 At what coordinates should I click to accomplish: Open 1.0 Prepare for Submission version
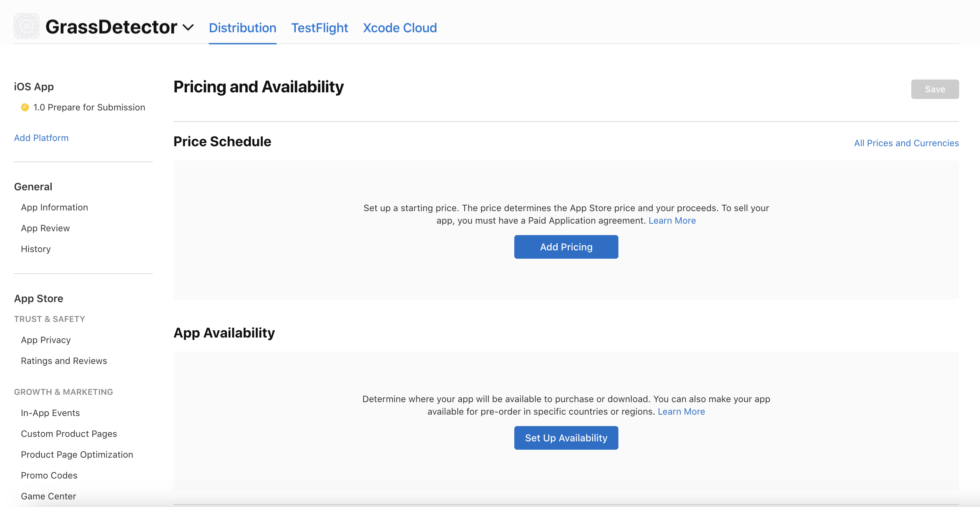click(x=88, y=107)
